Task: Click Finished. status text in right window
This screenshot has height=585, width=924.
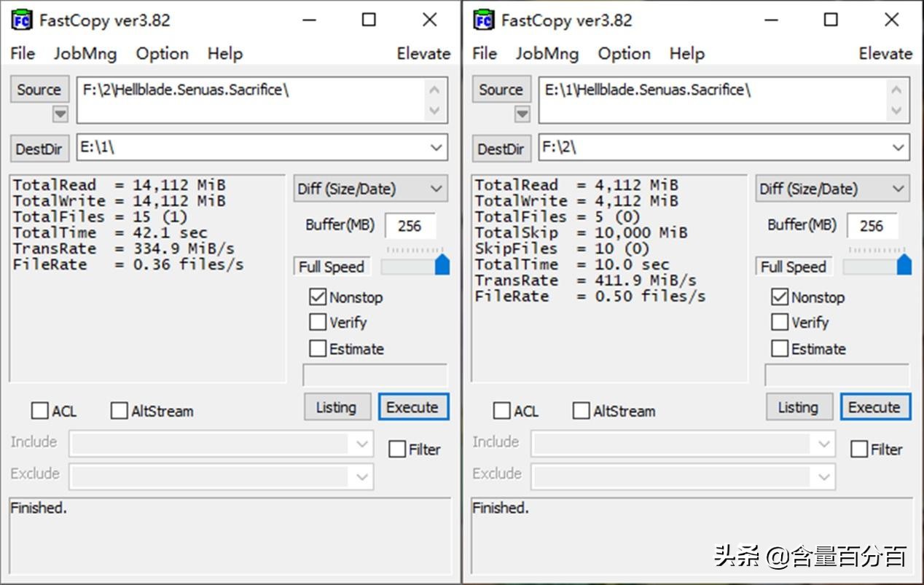Action: tap(501, 508)
